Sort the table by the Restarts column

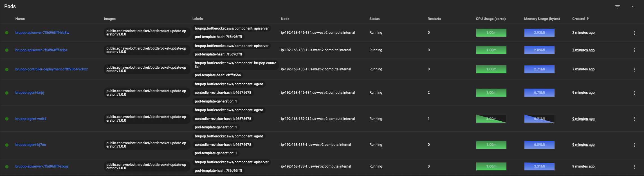pos(434,19)
